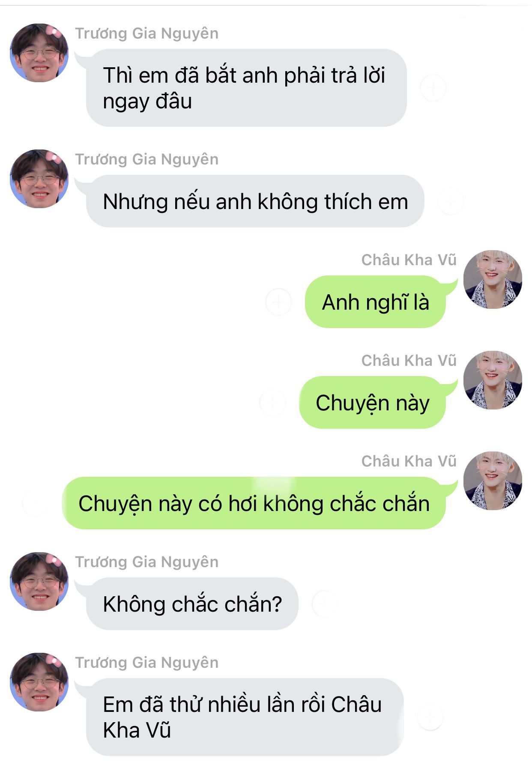The width and height of the screenshot is (532, 768).
Task: Tap the grey bubble 'Không chắc chắn?'
Action: point(192,604)
